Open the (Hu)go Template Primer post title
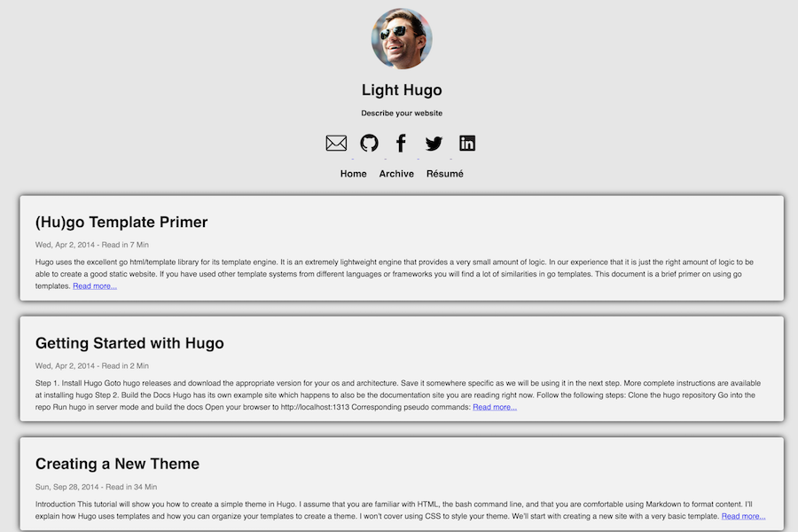 click(121, 222)
